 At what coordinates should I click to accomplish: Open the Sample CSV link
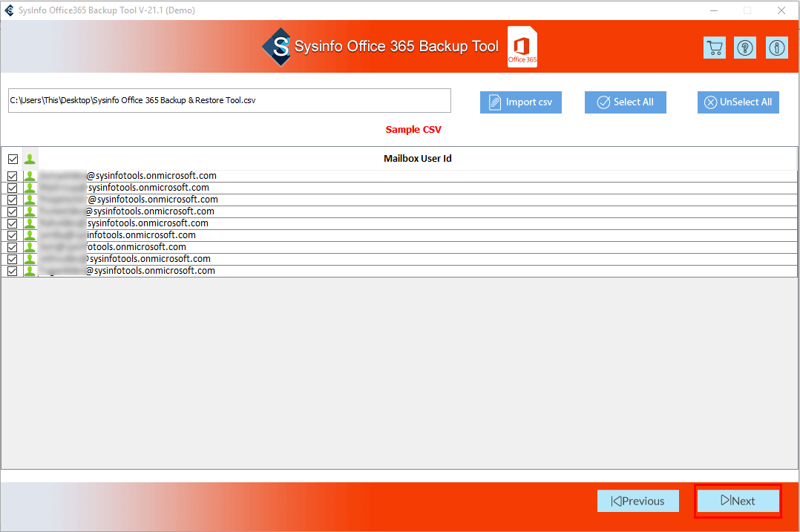pyautogui.click(x=413, y=130)
